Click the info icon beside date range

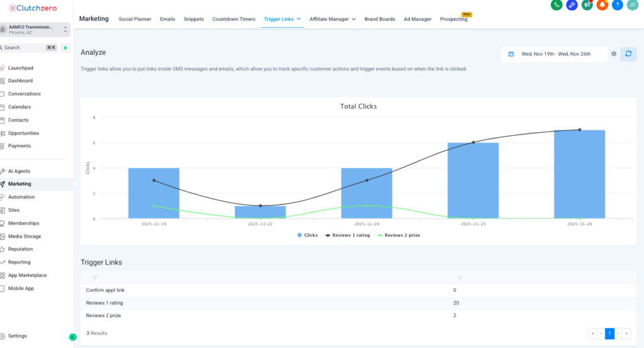pos(614,54)
